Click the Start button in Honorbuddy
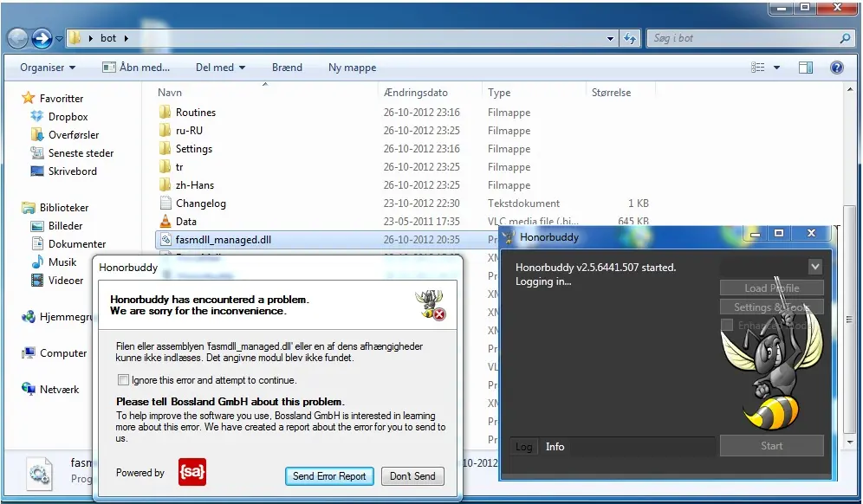863x504 pixels. [x=772, y=446]
